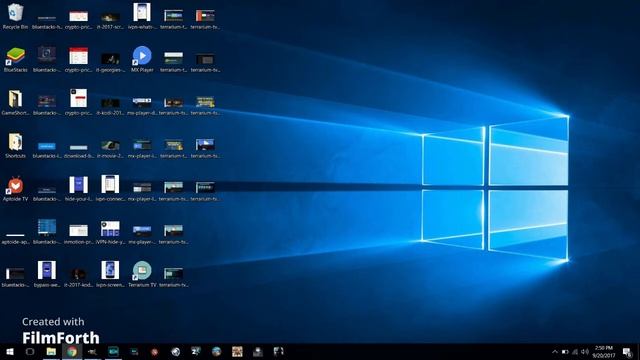Launch the MX Player shortcut
Image resolution: width=640 pixels, height=360 pixels.
(x=142, y=60)
